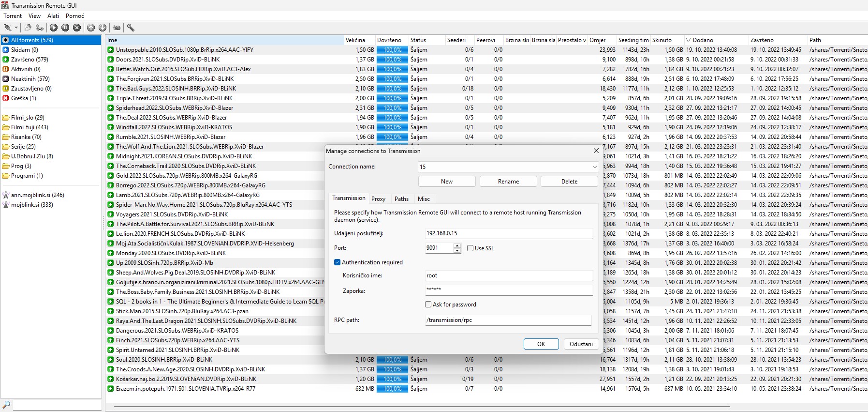Select the ann.mojblink.si (246) tracker filter

pyautogui.click(x=51, y=195)
